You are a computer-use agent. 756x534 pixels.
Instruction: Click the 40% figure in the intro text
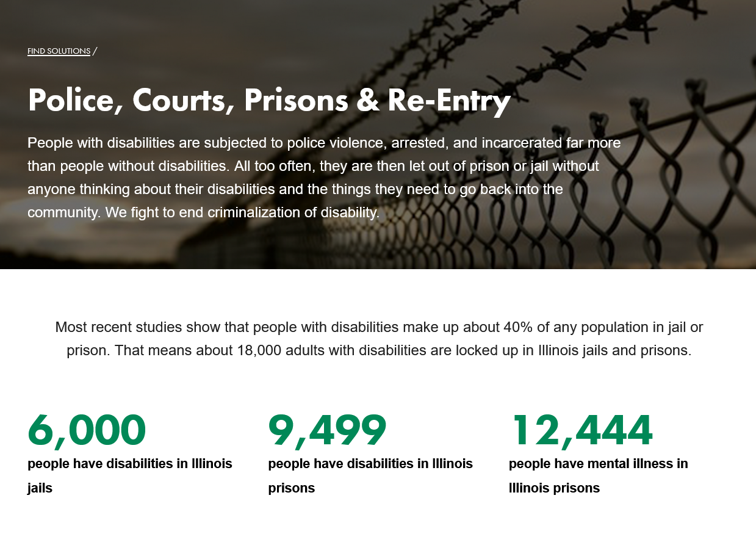[x=518, y=327]
